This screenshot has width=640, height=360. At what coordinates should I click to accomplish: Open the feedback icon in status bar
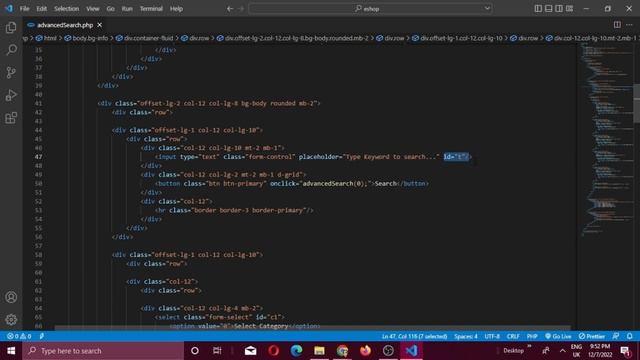[616, 336]
